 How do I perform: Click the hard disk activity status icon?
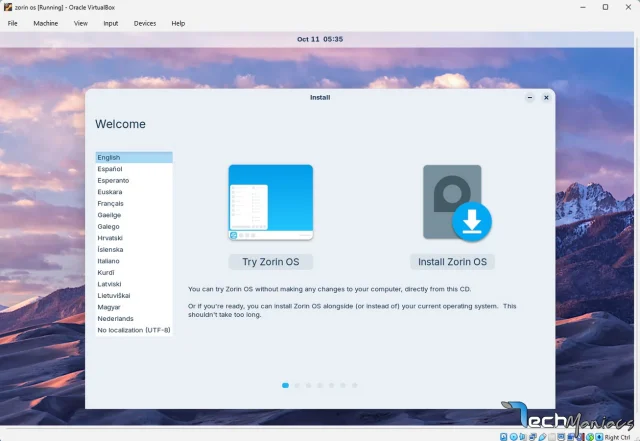coord(504,437)
